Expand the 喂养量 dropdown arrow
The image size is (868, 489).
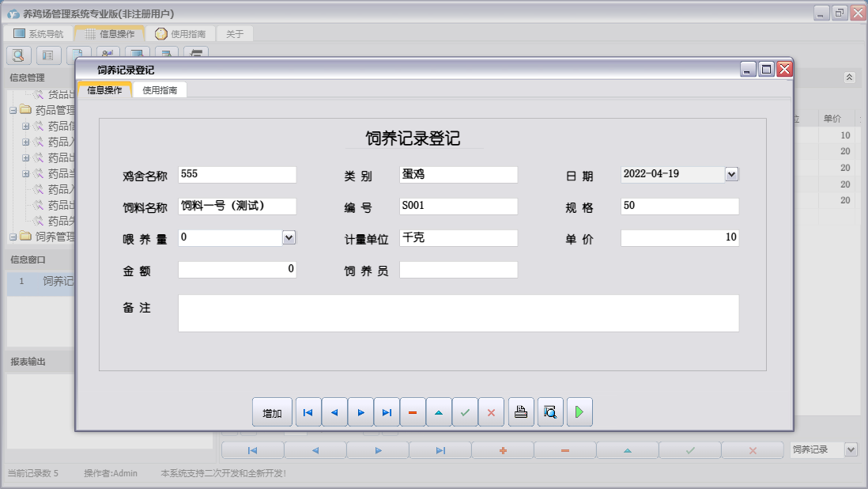[289, 237]
